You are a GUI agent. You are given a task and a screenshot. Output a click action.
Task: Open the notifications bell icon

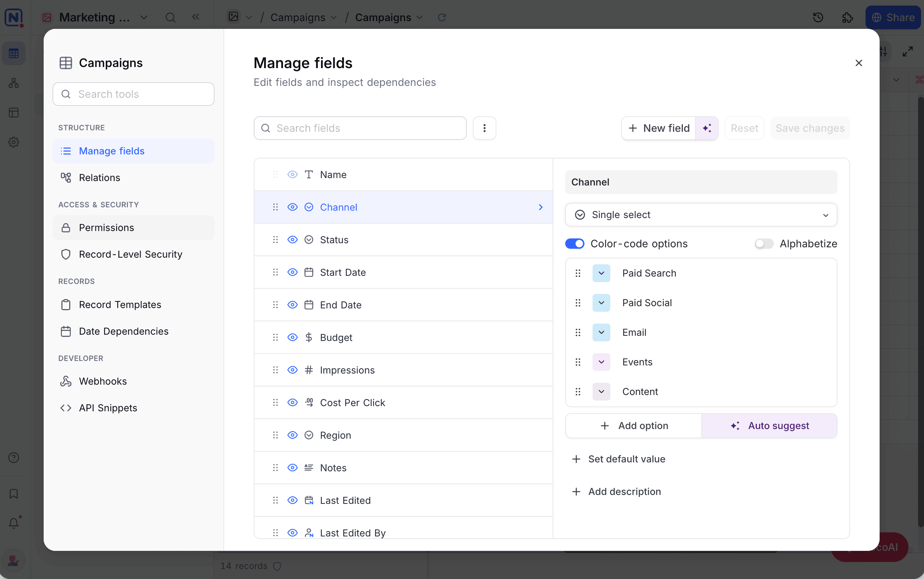tap(14, 523)
